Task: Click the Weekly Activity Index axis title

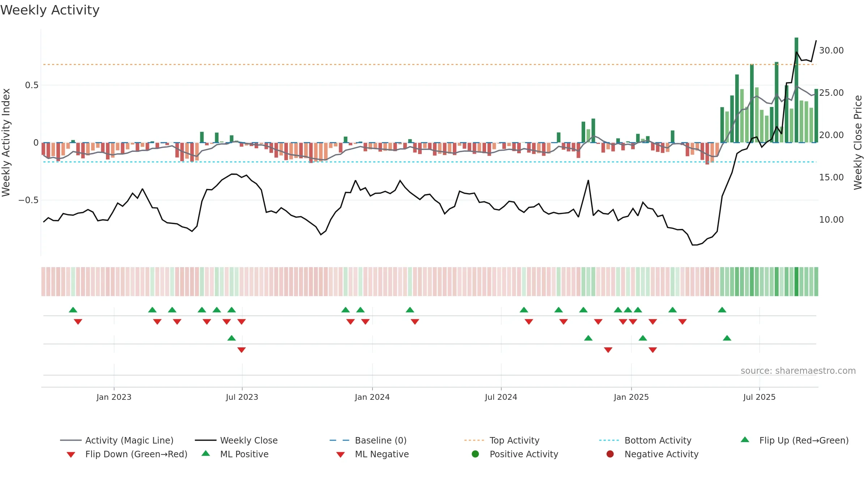Action: click(x=6, y=142)
